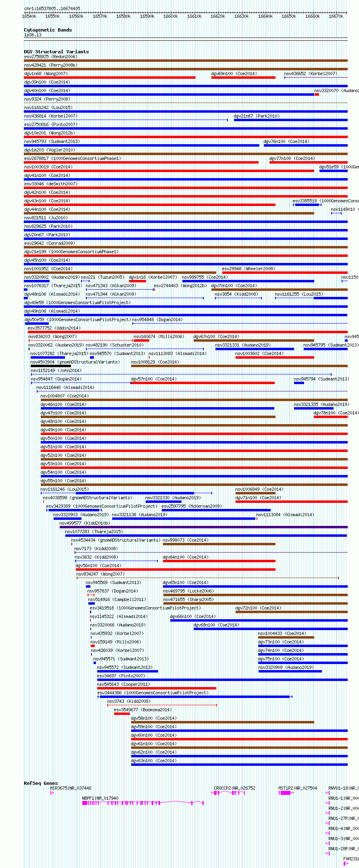Screen dimensions: 359x868
Task: Click nsv469795 (Locke2006) label
Action: tap(188, 591)
